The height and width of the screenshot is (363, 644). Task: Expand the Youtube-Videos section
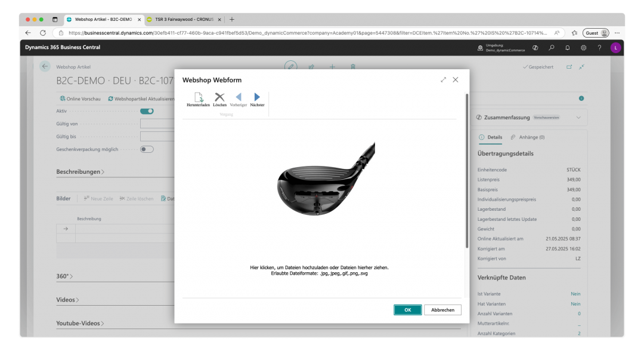point(80,324)
